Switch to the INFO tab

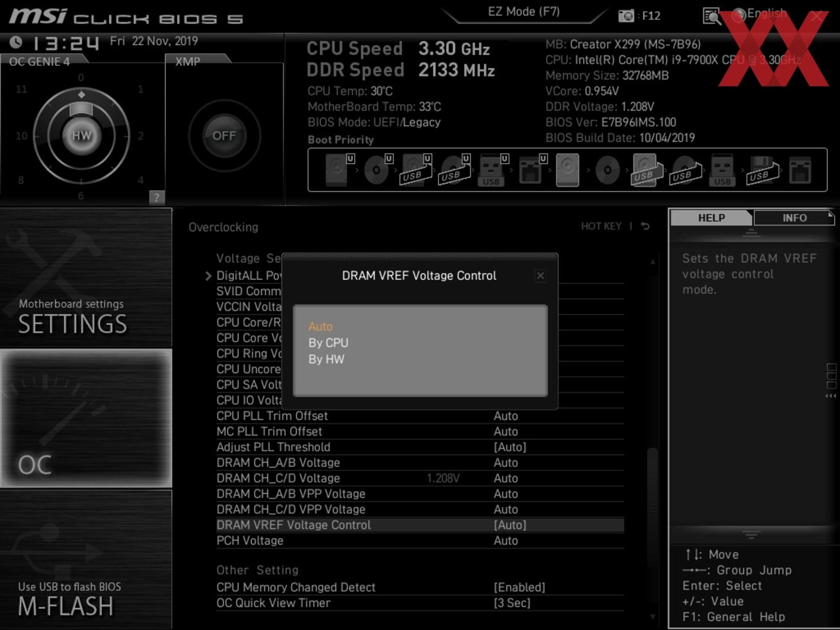click(x=794, y=217)
